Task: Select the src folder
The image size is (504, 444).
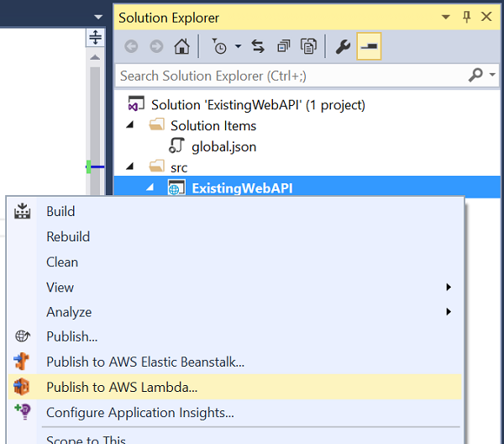Action: point(179,167)
